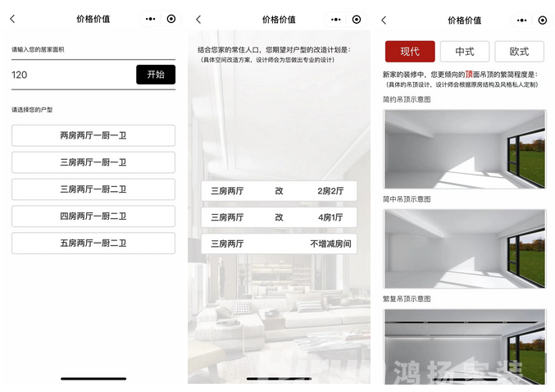
Task: Click the 请选择您的户型 label
Action: tap(32, 110)
